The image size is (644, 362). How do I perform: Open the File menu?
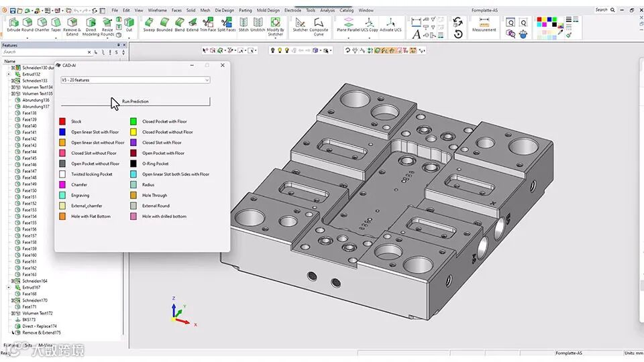click(x=115, y=10)
